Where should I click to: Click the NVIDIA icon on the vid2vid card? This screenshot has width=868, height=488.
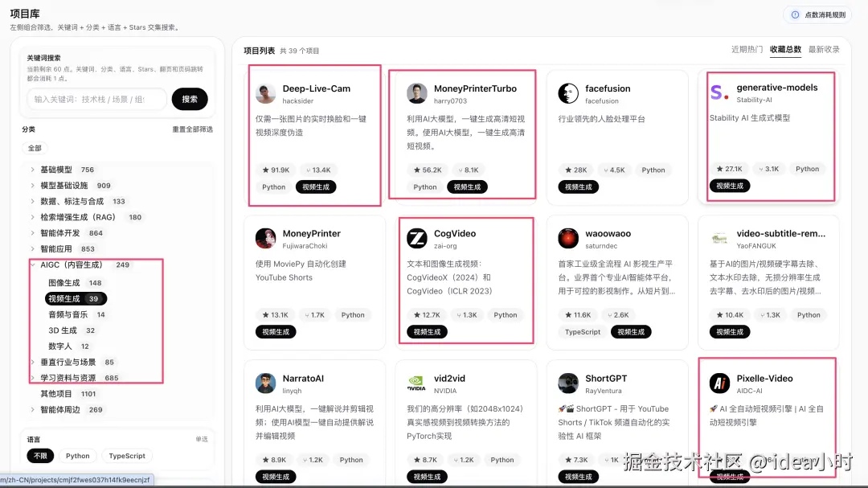(x=416, y=383)
